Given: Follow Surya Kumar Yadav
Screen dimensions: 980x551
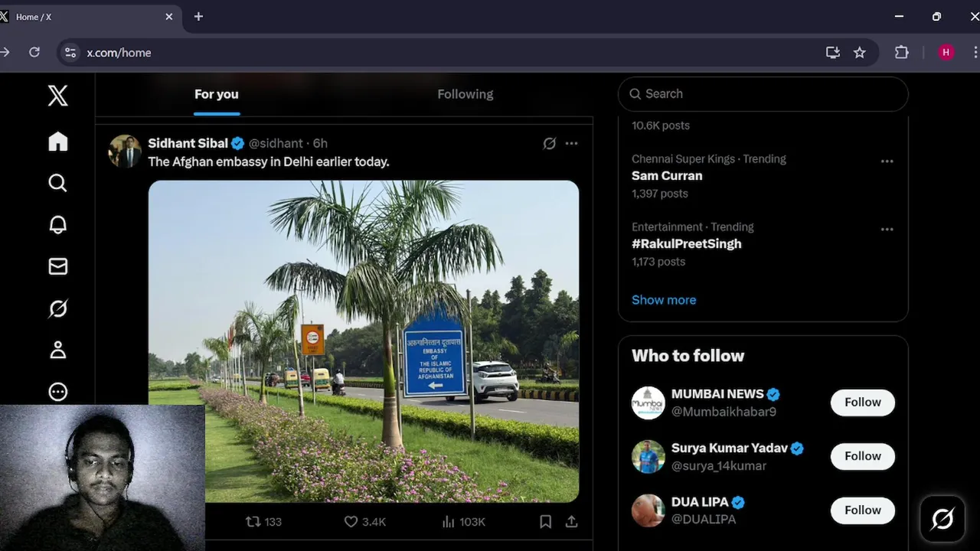Looking at the screenshot, I should pos(863,456).
